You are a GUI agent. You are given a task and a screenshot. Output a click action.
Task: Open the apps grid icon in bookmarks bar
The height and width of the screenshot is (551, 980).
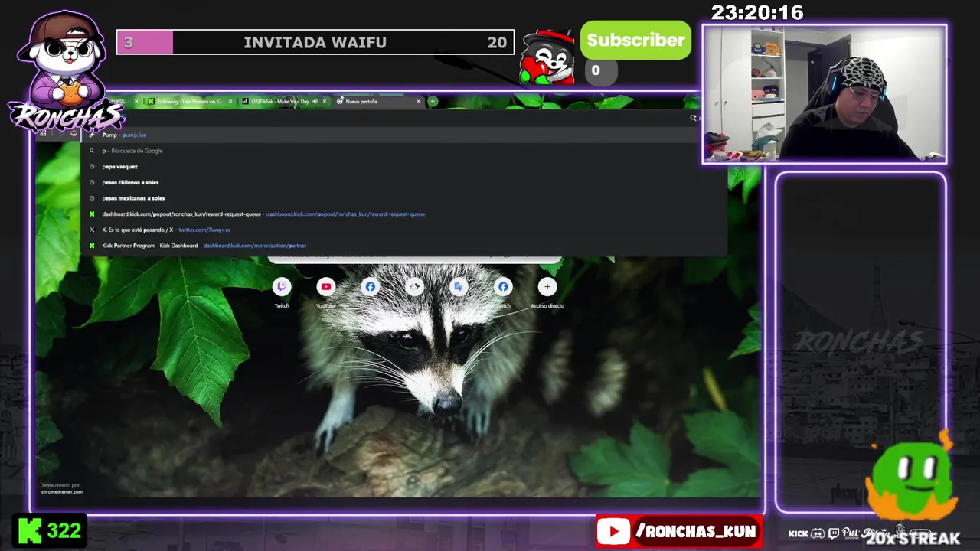43,133
